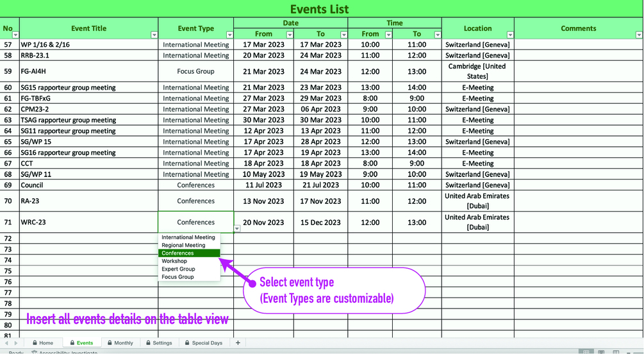Click the FG-AI4H event title cell

tap(88, 71)
